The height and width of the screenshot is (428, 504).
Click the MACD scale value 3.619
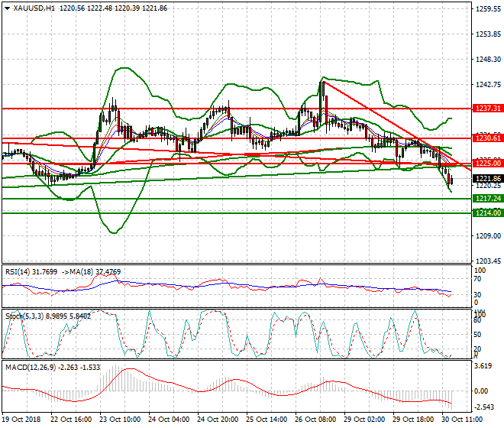pyautogui.click(x=483, y=366)
